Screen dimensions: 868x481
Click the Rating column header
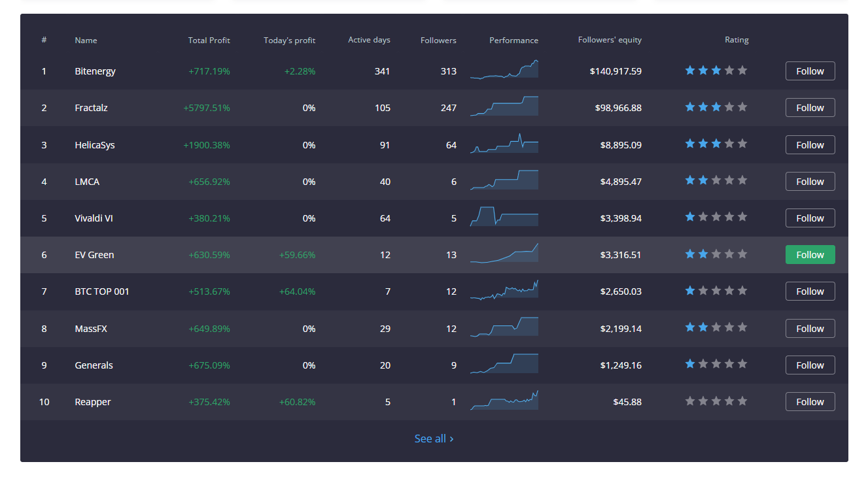737,40
